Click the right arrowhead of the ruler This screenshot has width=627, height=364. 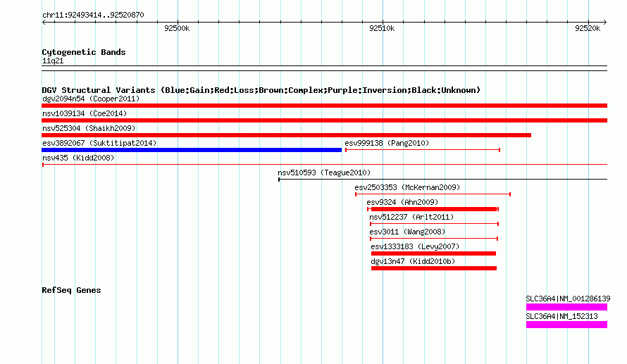coord(605,22)
